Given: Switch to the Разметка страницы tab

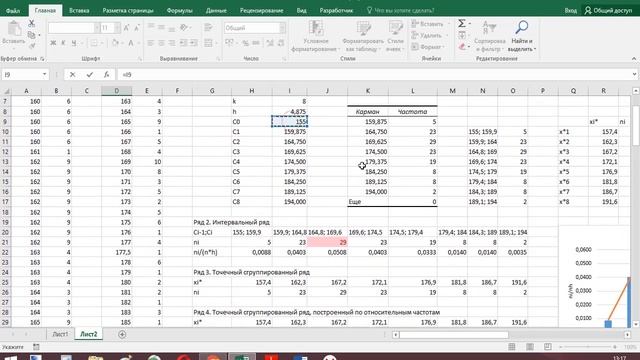Looking at the screenshot, I should click(128, 11).
